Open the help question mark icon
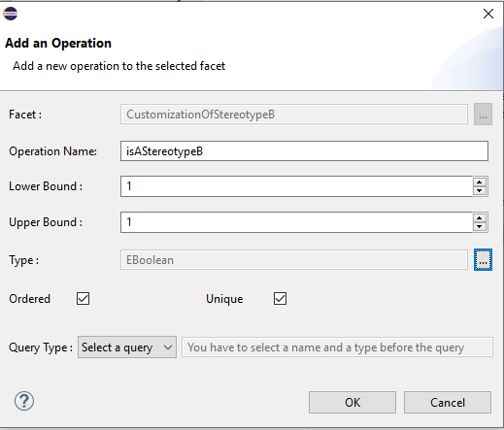The width and height of the screenshot is (504, 430). pyautogui.click(x=24, y=401)
